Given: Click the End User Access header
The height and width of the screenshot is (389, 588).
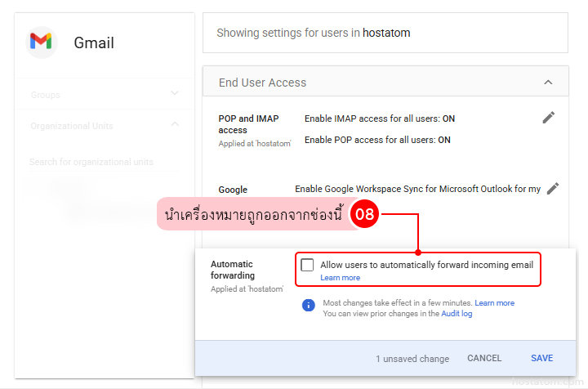Looking at the screenshot, I should tap(385, 82).
